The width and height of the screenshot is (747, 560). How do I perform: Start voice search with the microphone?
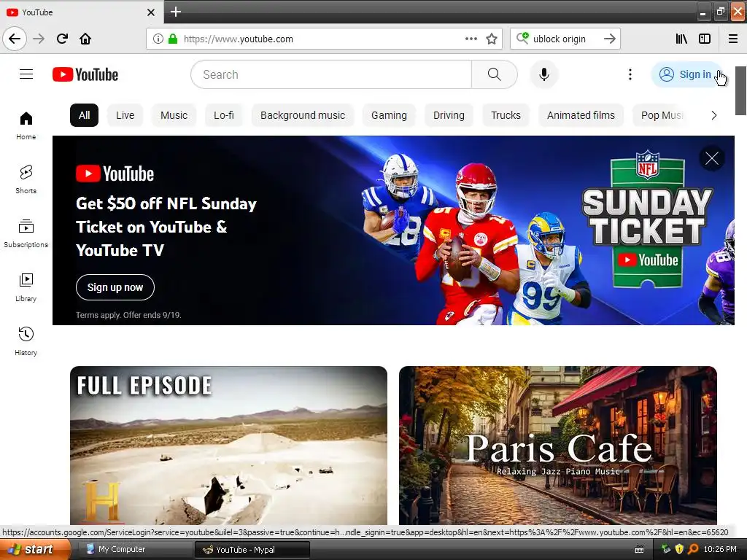click(x=544, y=74)
